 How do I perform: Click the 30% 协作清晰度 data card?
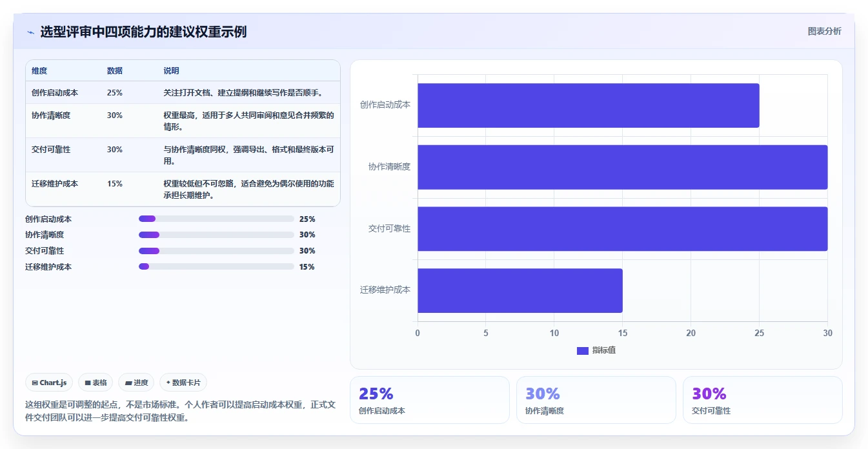pyautogui.click(x=596, y=400)
